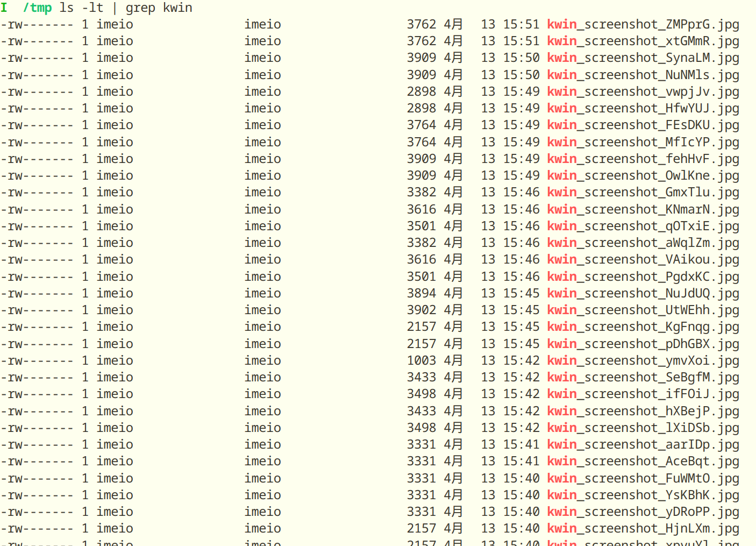Pick the entry kwin_screenshot_NuNMls.jpg
The height and width of the screenshot is (546, 756).
[643, 75]
